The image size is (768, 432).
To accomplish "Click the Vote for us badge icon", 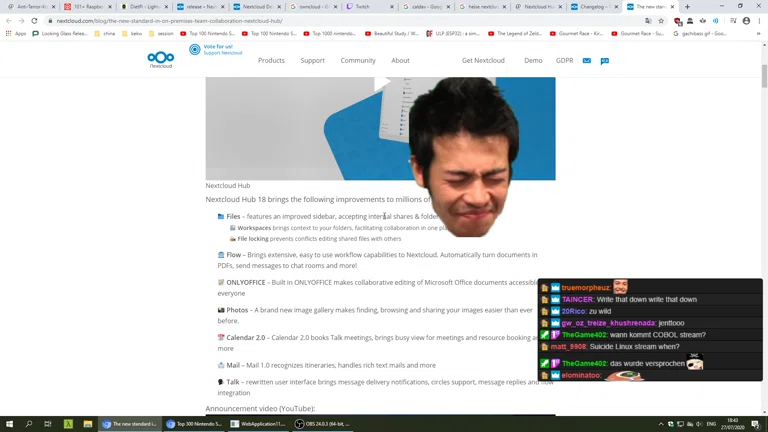I will (194, 49).
